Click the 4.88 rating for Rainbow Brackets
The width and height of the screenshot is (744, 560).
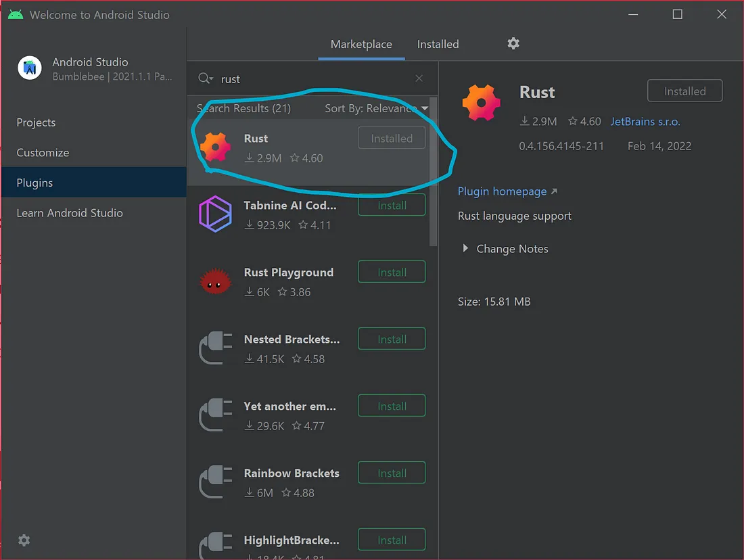[x=298, y=492]
